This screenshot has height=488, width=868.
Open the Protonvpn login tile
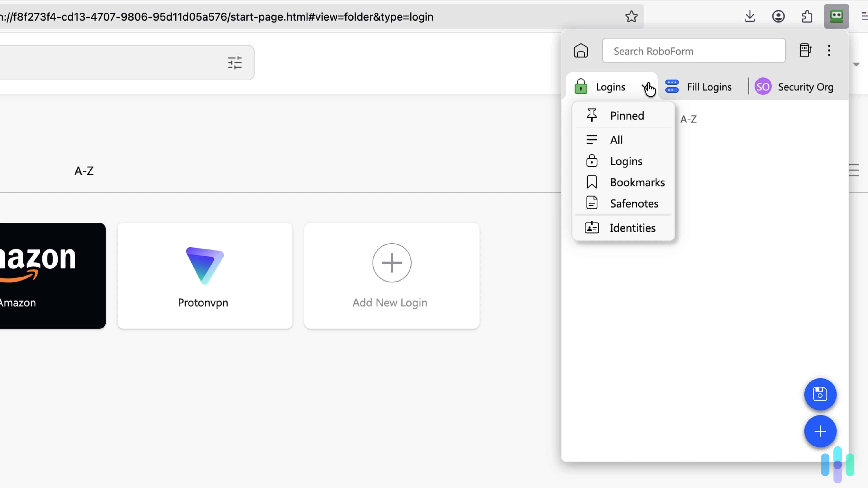(205, 275)
